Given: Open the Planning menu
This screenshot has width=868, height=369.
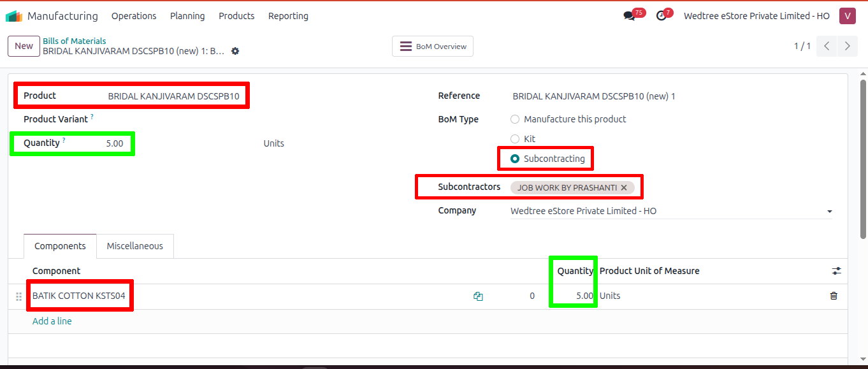Looking at the screenshot, I should click(x=187, y=16).
